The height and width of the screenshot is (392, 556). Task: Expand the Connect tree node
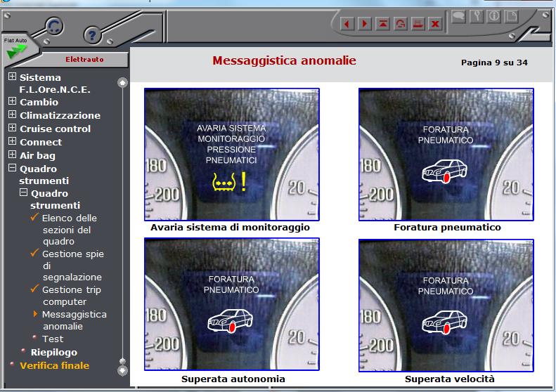coord(12,141)
